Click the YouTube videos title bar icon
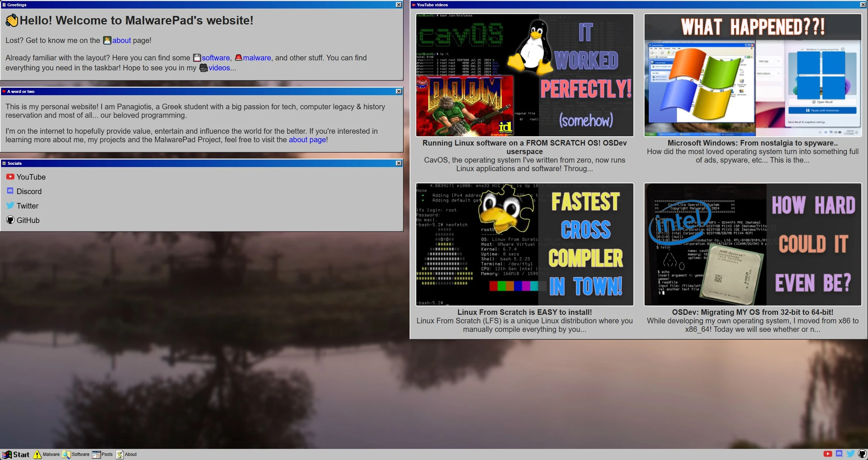This screenshot has width=868, height=460. (414, 5)
